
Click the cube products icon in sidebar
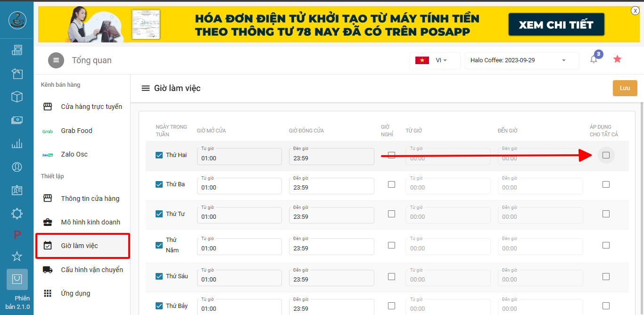click(17, 97)
